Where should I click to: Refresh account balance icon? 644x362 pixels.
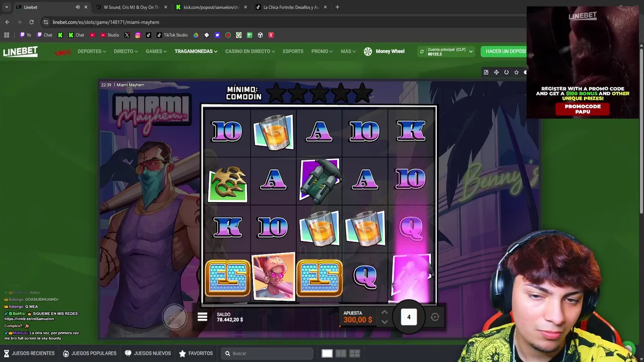pyautogui.click(x=422, y=51)
